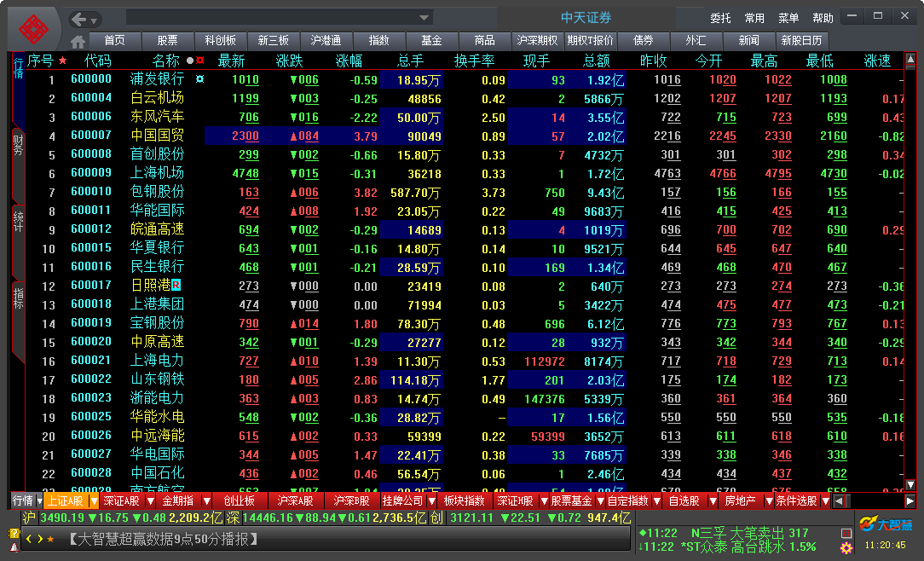The height and width of the screenshot is (561, 924).
Task: Sort by the 最新 column header
Action: [231, 61]
